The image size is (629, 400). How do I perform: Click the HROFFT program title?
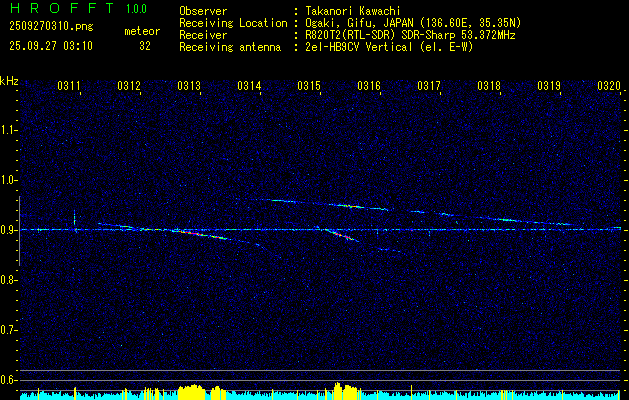click(62, 8)
